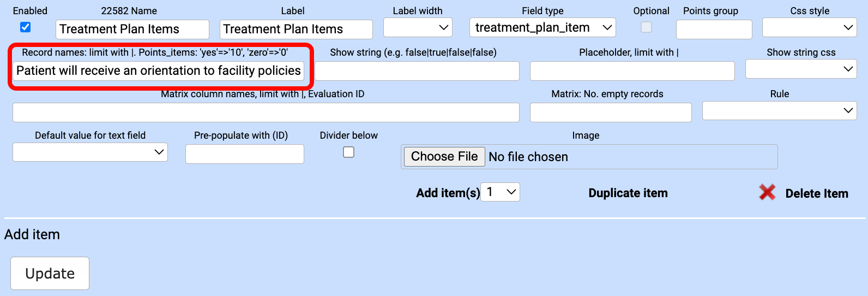This screenshot has width=868, height=296.
Task: Click the Name text field
Action: (132, 29)
